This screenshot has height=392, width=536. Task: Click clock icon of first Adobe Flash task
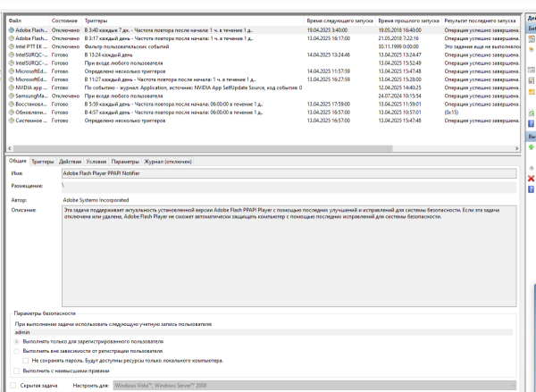click(12, 30)
